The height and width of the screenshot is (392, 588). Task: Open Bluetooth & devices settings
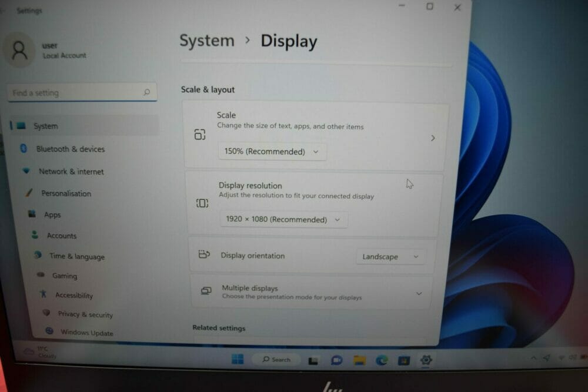click(70, 149)
